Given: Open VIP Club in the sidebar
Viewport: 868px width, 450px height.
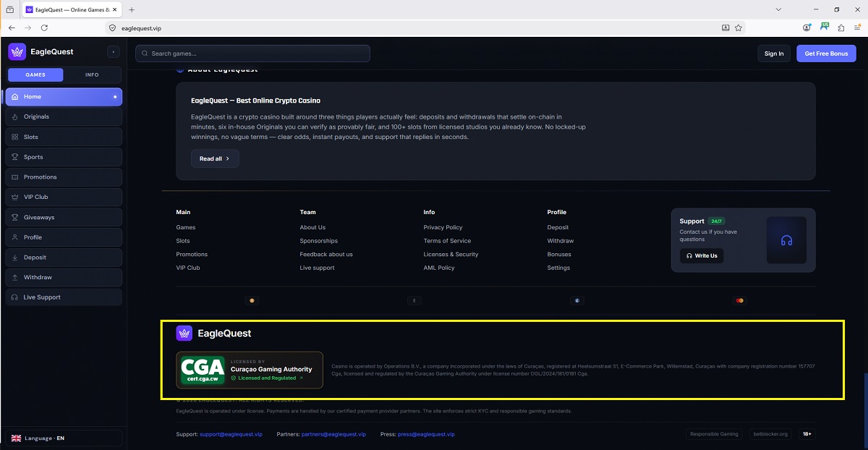Looking at the screenshot, I should click(x=64, y=197).
